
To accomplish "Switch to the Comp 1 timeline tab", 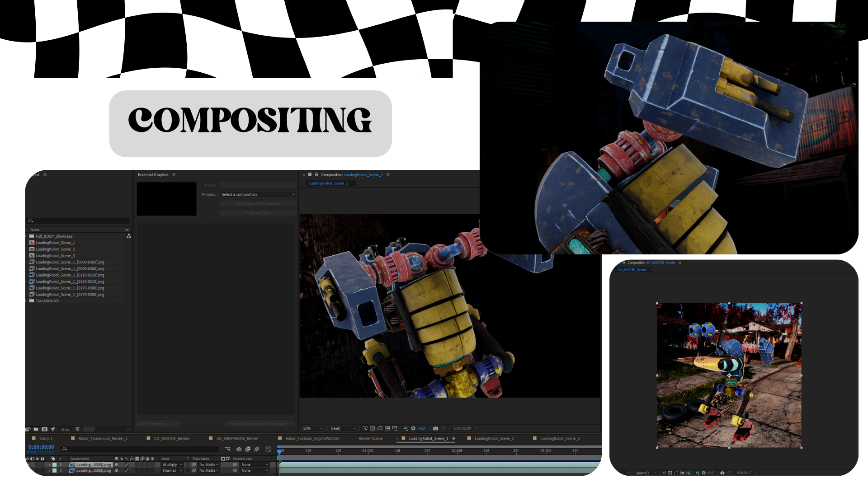I will [46, 438].
